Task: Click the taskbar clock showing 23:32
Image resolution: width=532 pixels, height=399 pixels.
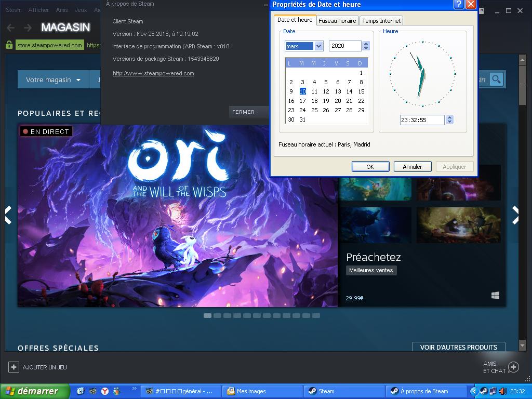Action: click(517, 391)
